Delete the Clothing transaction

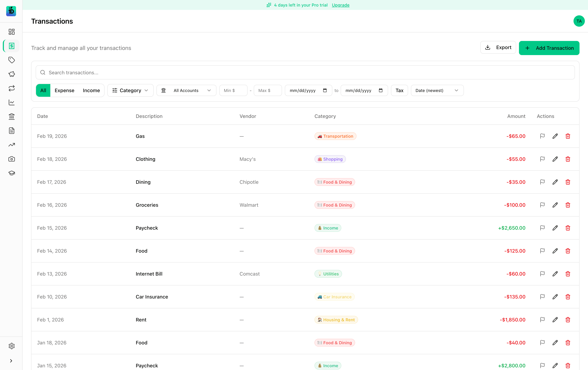coord(568,159)
